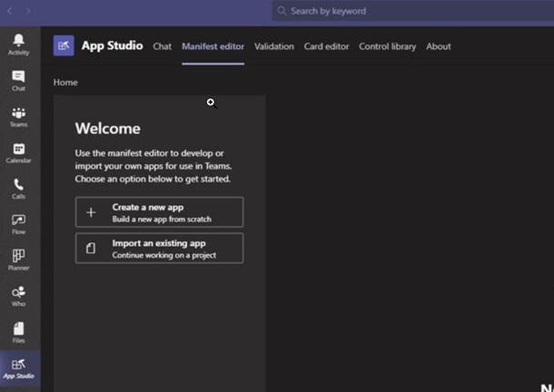
Task: Click the App Studio title text
Action: point(113,45)
